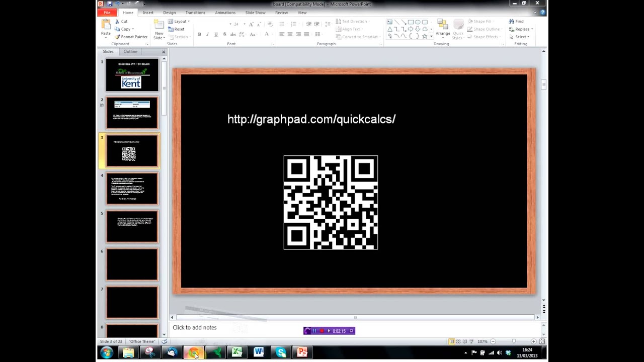The image size is (644, 362).
Task: Expand the Copy dropdown arrow
Action: [x=133, y=29]
